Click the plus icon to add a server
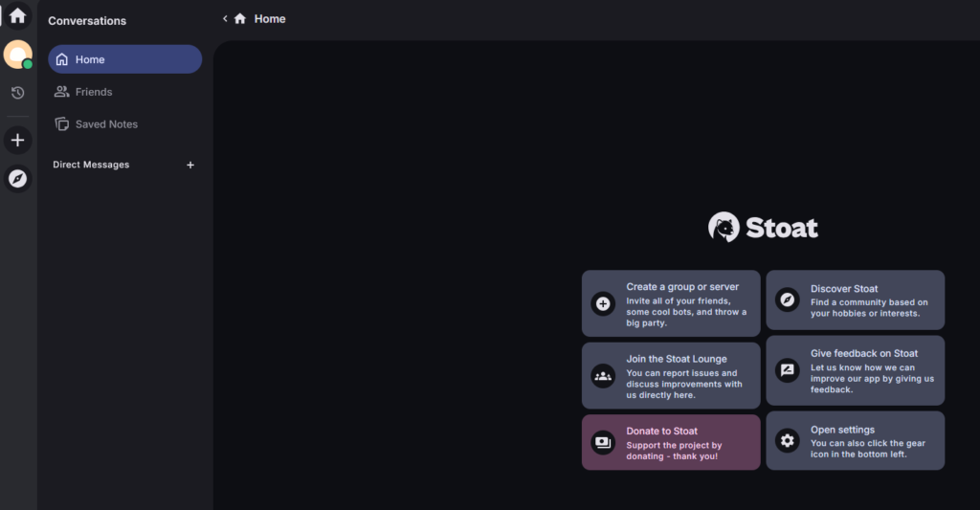The image size is (980, 510). (x=17, y=141)
